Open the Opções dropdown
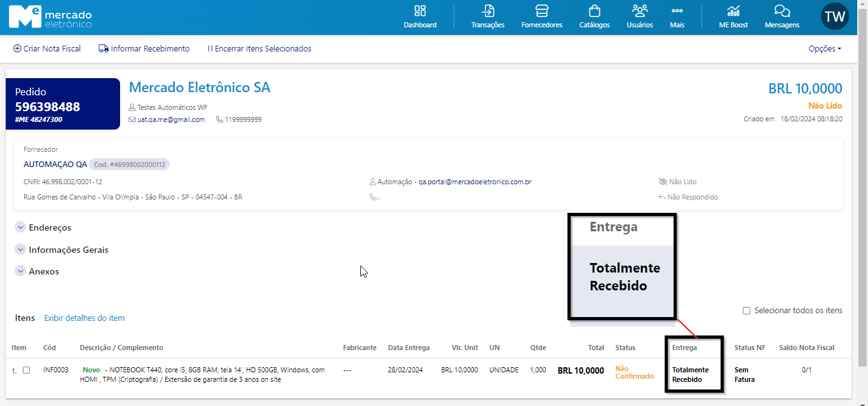 point(825,49)
